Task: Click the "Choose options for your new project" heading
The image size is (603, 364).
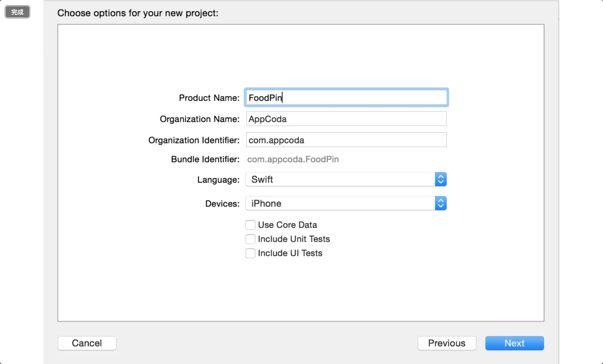Action: [138, 13]
